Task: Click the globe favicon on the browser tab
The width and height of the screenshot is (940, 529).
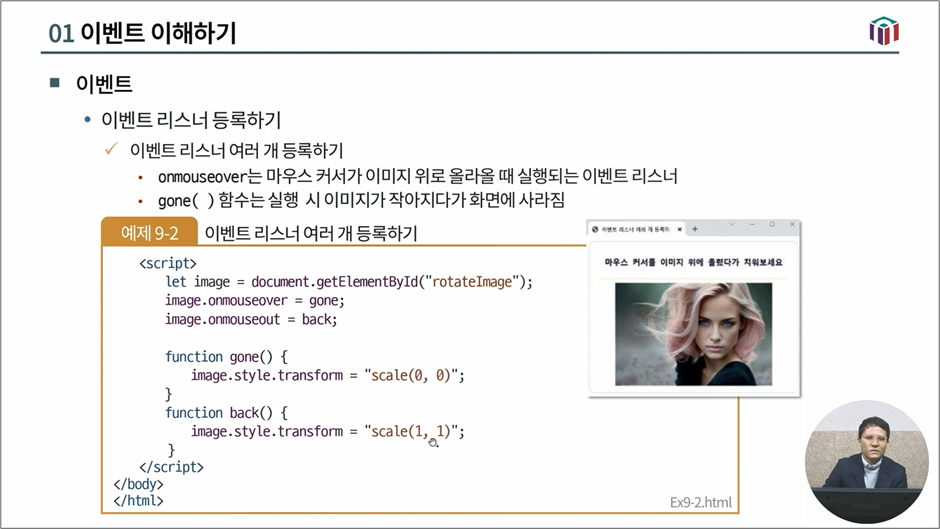Action: point(596,229)
